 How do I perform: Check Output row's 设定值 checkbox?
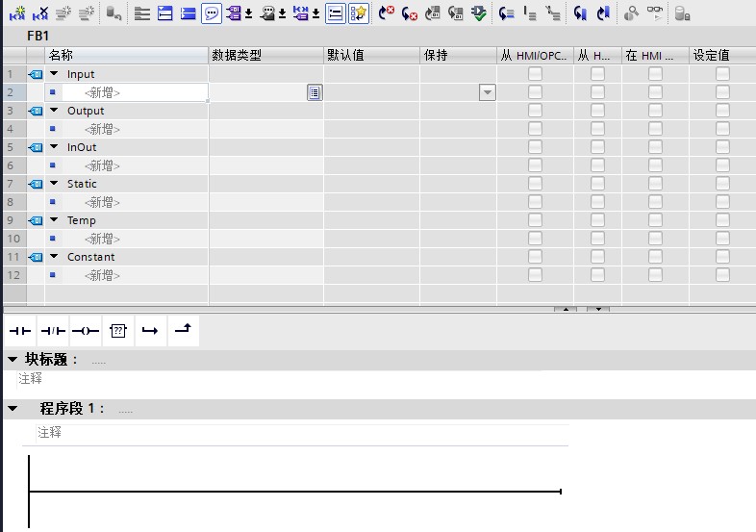tap(722, 111)
